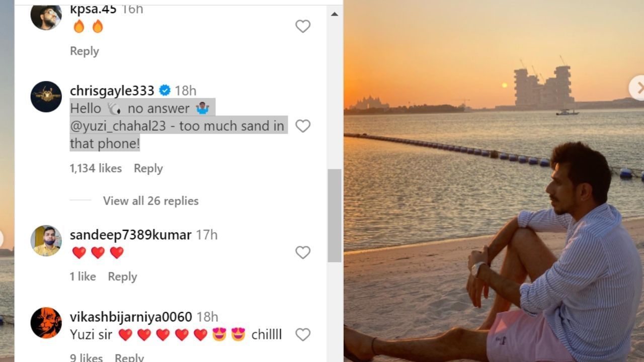Open vikashbijarniya0060's profile avatar
Screen dimensions: 644x362
46,322
